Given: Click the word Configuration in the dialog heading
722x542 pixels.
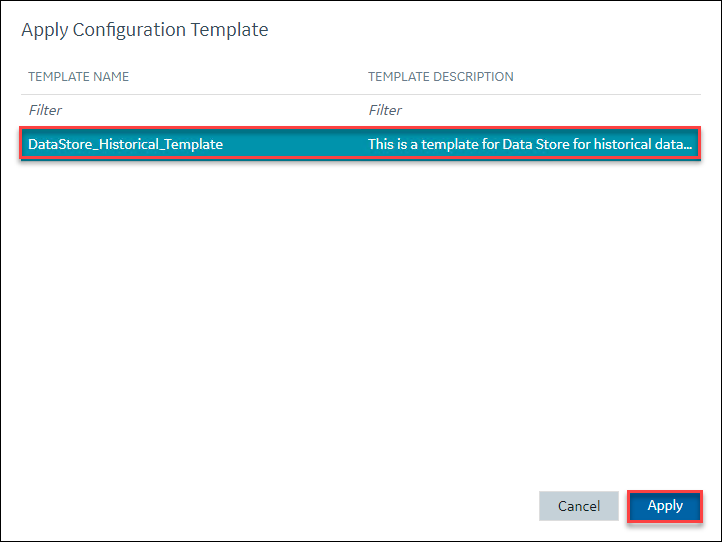Looking at the screenshot, I should click(129, 30).
